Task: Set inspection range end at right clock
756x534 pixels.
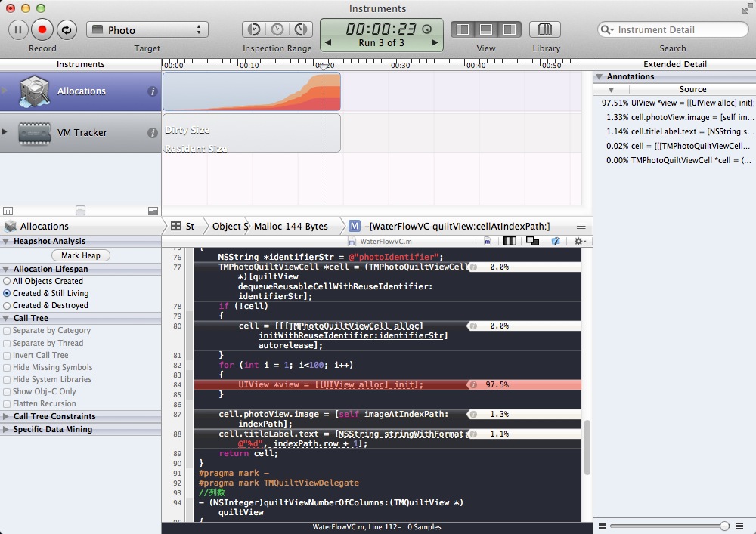Action: (x=301, y=30)
